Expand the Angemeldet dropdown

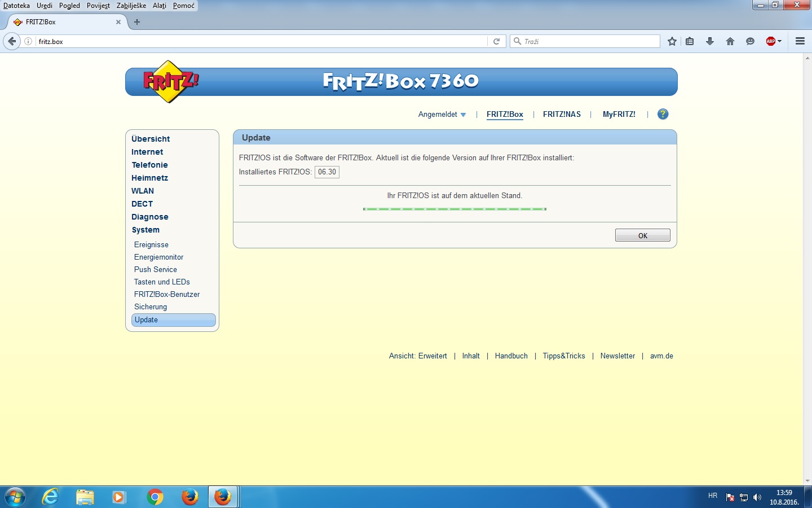(442, 115)
